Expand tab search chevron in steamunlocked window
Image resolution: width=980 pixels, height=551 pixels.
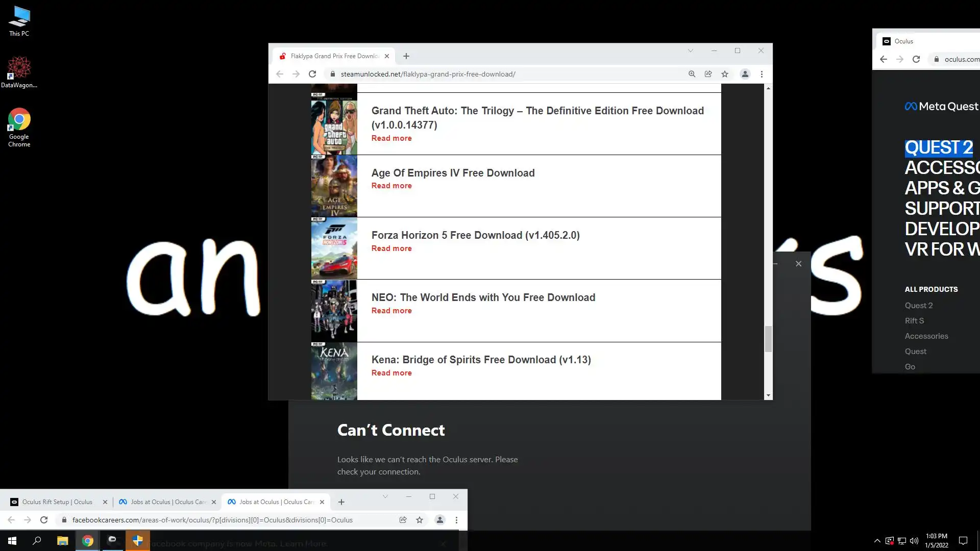690,51
